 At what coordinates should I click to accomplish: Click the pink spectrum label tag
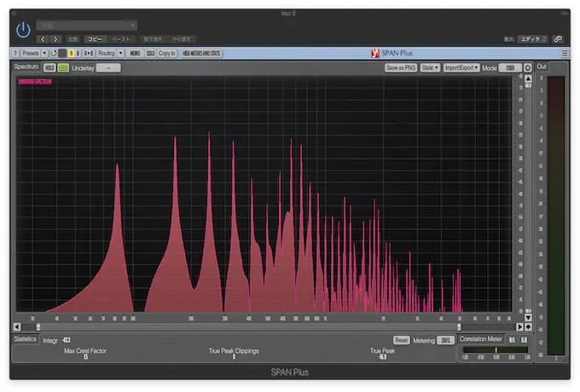35,82
